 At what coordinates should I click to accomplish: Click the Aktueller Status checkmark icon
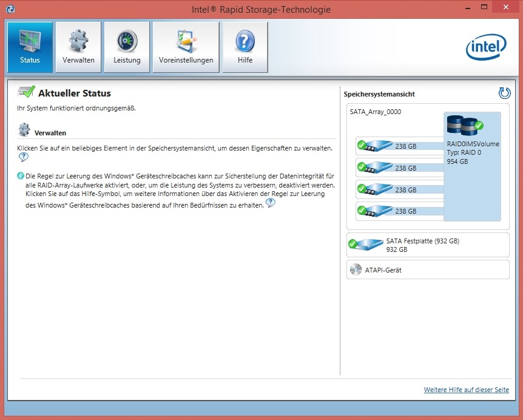click(26, 92)
